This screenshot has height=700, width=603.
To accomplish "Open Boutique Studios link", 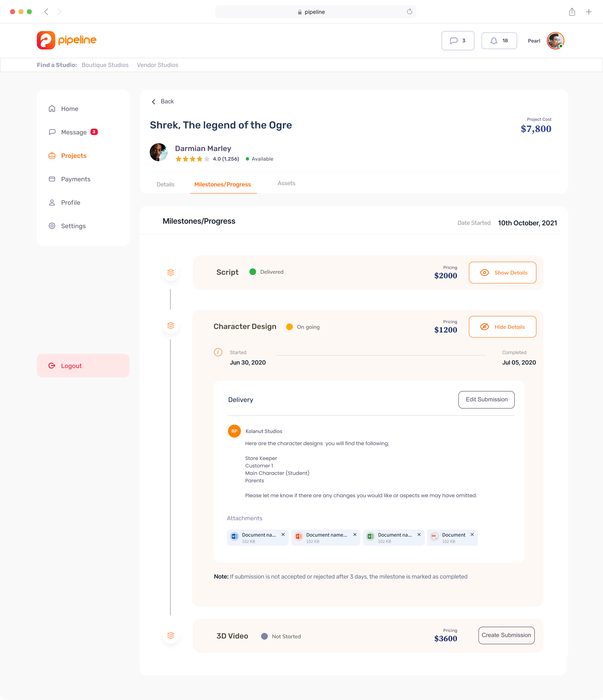I will [105, 65].
